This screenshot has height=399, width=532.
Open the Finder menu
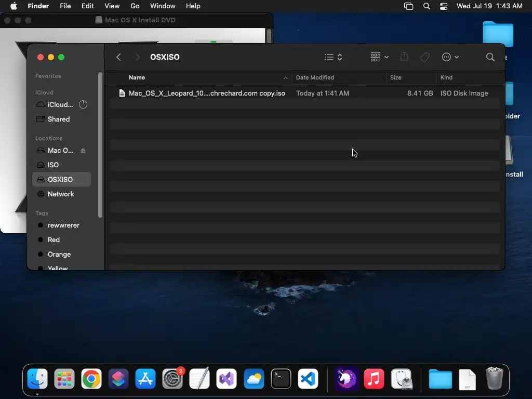[38, 6]
